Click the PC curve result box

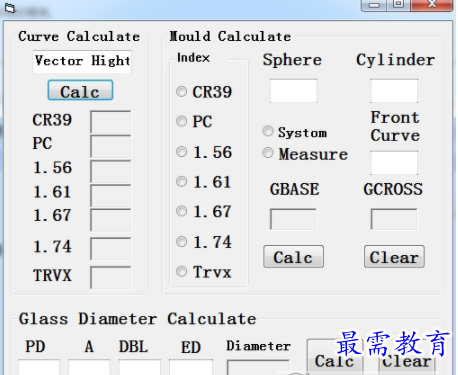111,146
